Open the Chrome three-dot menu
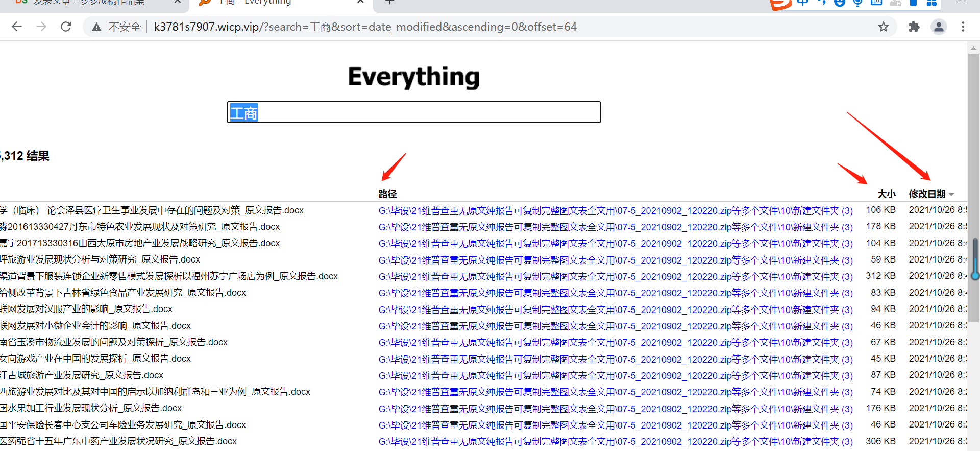This screenshot has width=980, height=451. tap(963, 27)
